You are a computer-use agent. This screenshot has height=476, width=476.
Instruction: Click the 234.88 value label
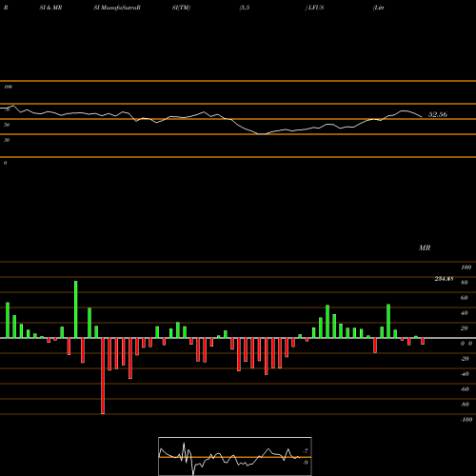(x=444, y=279)
